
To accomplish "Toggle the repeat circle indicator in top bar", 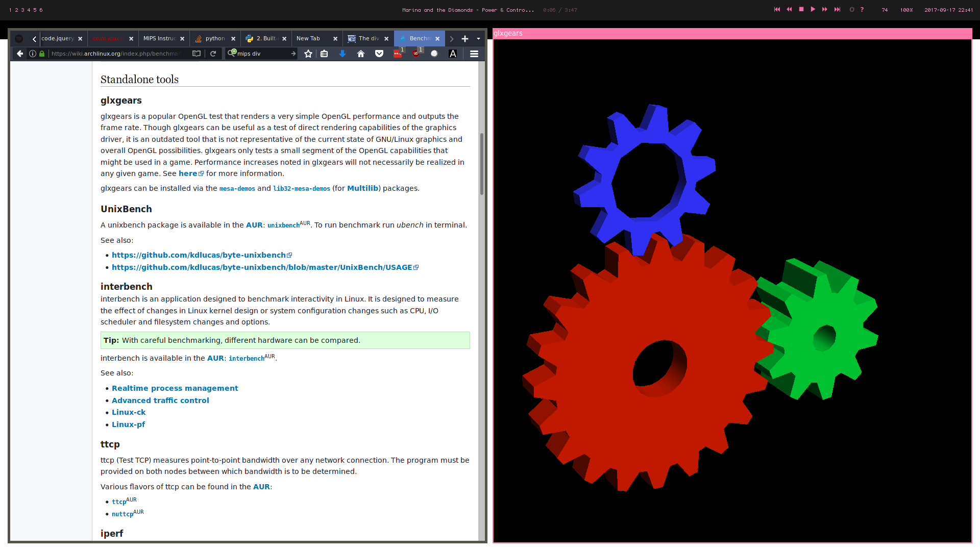I will click(852, 10).
